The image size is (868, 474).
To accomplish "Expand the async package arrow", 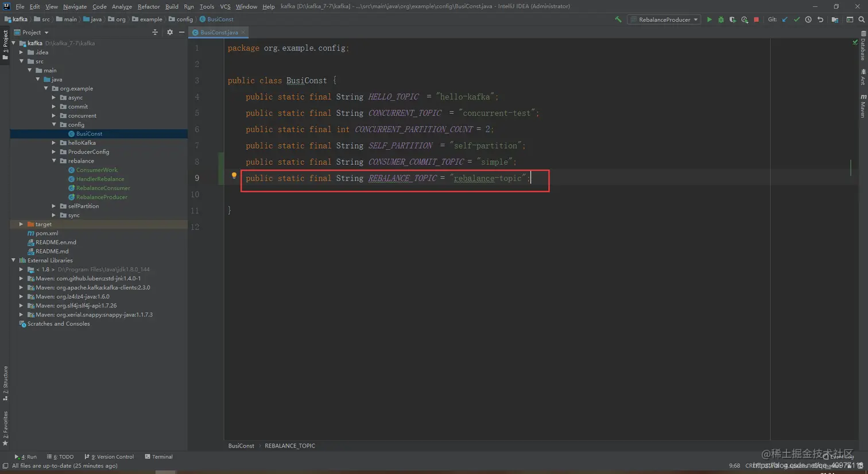I will (x=54, y=98).
